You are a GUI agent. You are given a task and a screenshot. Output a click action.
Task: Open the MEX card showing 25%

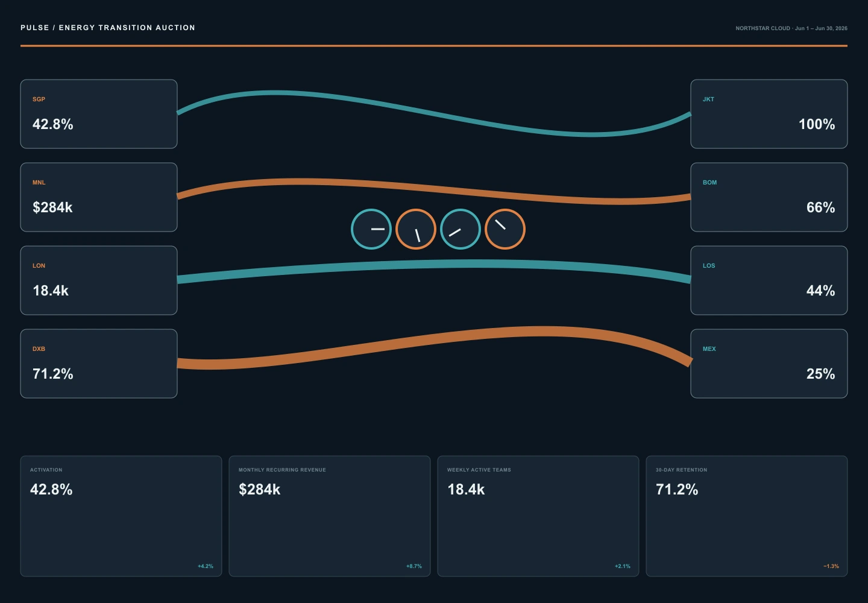[x=769, y=364]
